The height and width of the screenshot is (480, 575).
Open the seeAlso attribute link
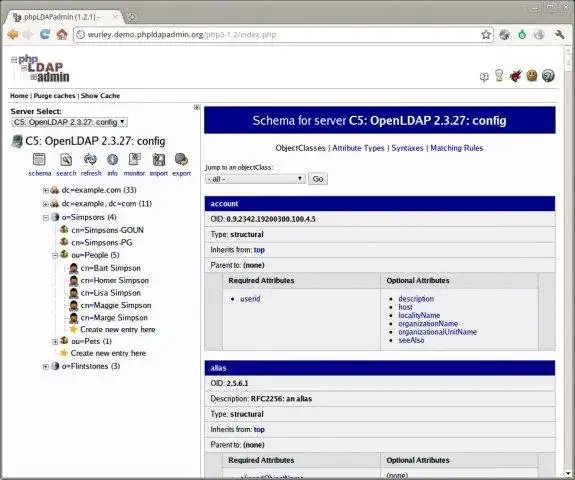click(x=411, y=340)
